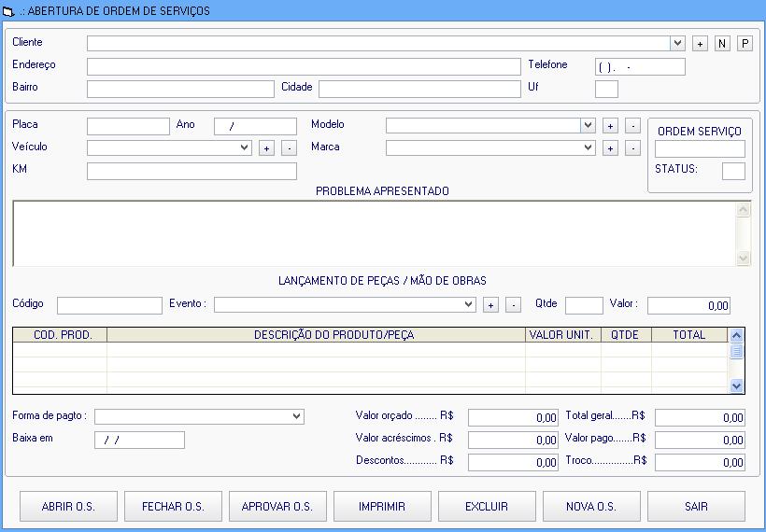Screen dimensions: 766x532
Task: Focus the Uf input box
Action: (606, 90)
